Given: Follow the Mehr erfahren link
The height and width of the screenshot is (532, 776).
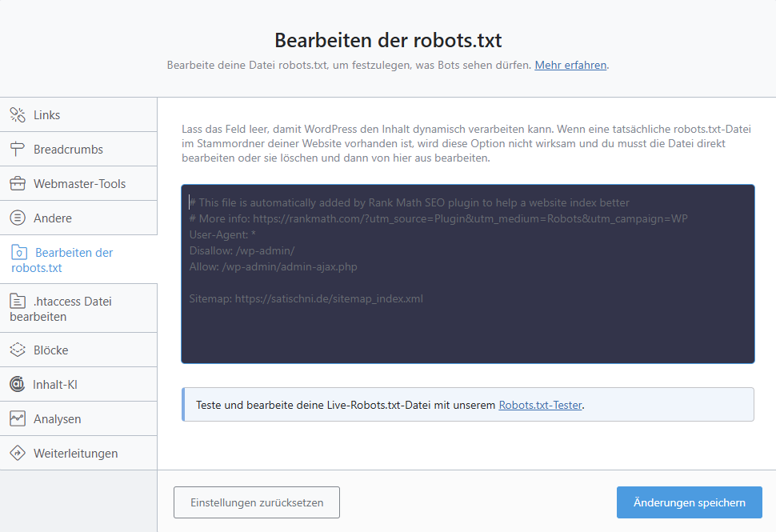Looking at the screenshot, I should pyautogui.click(x=570, y=65).
